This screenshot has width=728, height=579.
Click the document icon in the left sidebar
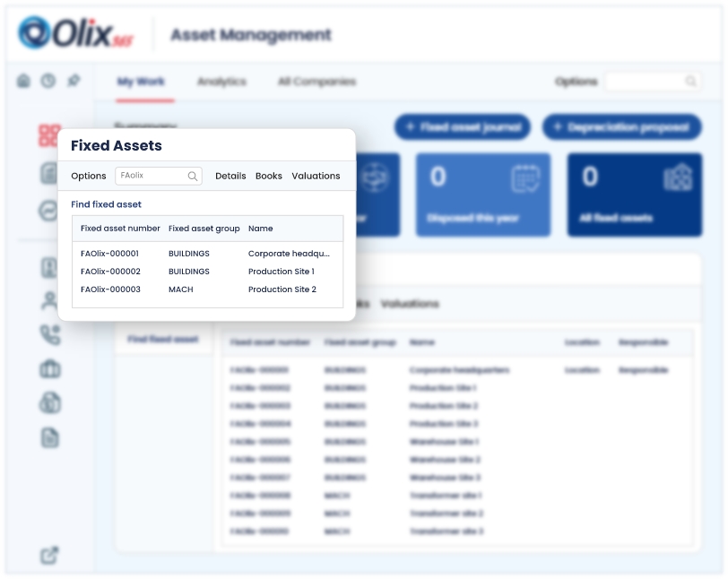click(49, 437)
